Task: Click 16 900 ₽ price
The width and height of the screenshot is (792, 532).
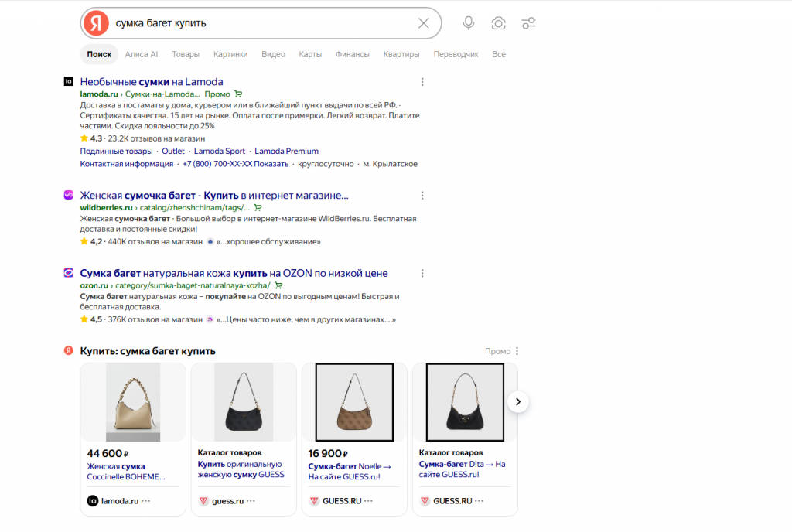Action: (328, 453)
